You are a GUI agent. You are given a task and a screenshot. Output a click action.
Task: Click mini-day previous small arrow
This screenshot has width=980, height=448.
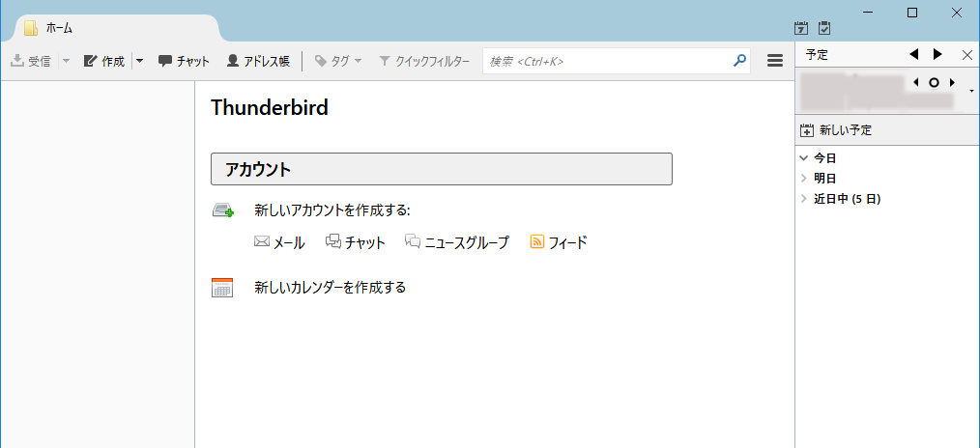(x=915, y=82)
